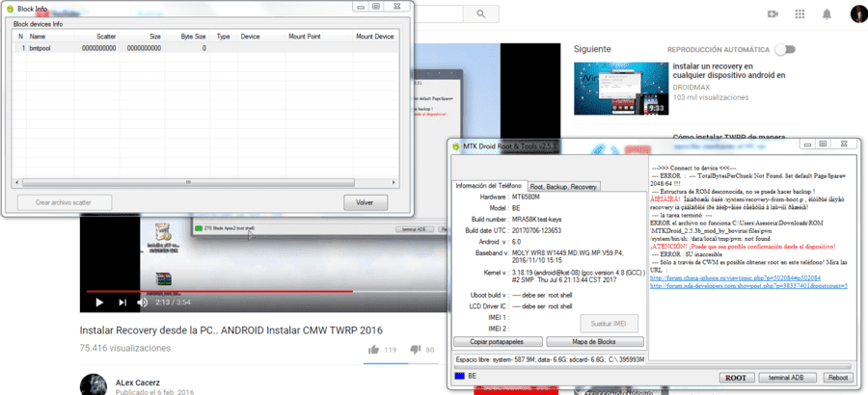The height and width of the screenshot is (395, 868).
Task: Open terminal ADB in MTK Droid Tools
Action: tap(788, 378)
